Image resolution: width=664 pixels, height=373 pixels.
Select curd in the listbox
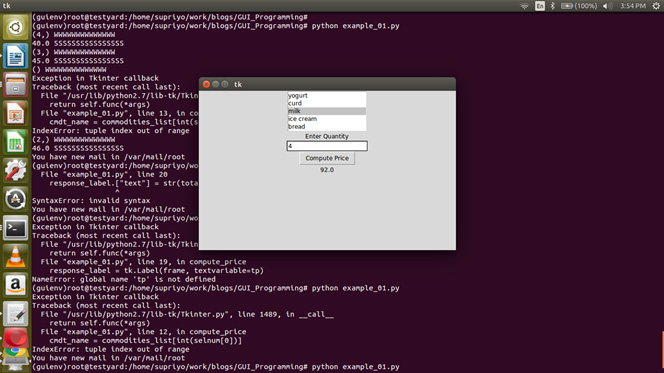[326, 103]
